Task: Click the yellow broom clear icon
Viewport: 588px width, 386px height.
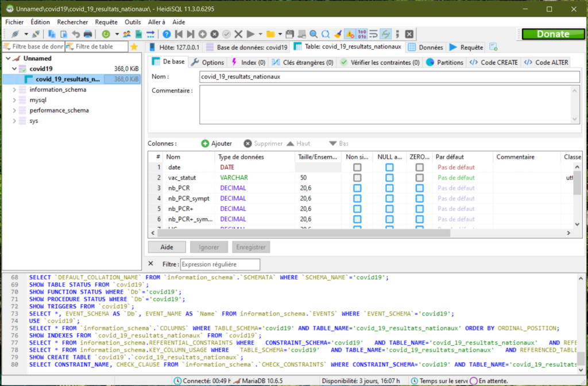Action: click(x=338, y=34)
